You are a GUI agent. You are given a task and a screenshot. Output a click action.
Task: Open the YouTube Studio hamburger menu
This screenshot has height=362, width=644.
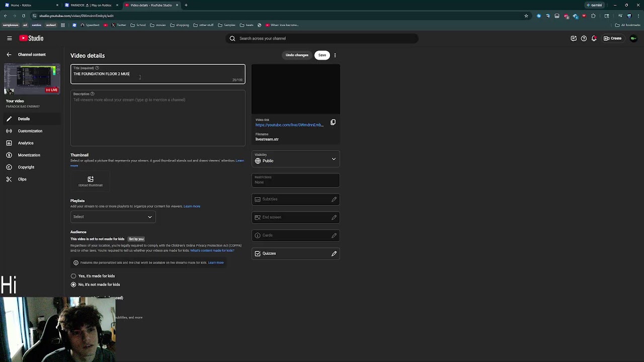click(9, 38)
